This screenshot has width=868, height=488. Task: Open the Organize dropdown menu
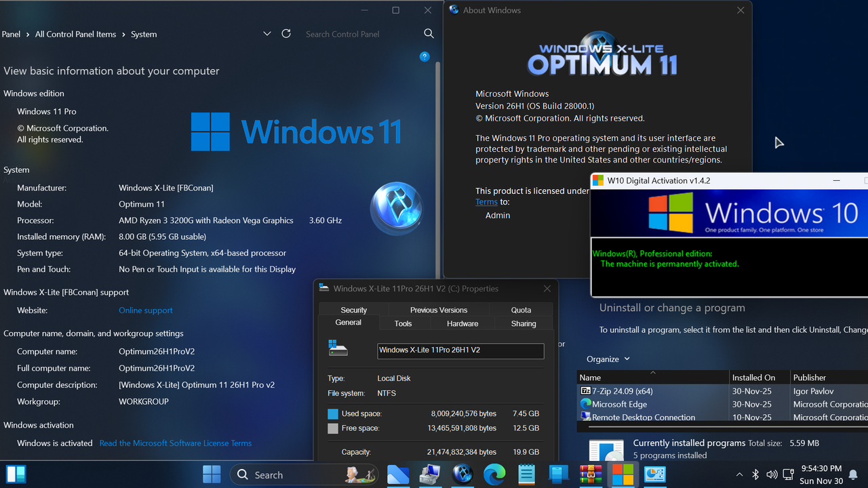[x=608, y=359]
